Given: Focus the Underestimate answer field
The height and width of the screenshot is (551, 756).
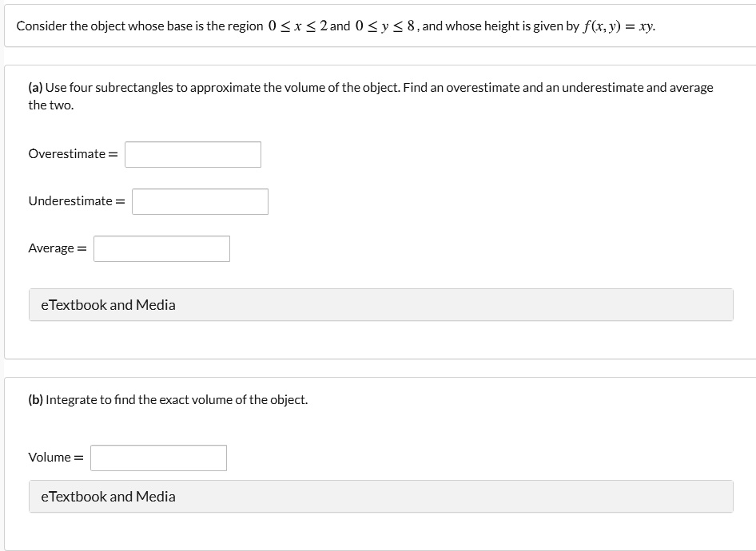Looking at the screenshot, I should [x=200, y=201].
